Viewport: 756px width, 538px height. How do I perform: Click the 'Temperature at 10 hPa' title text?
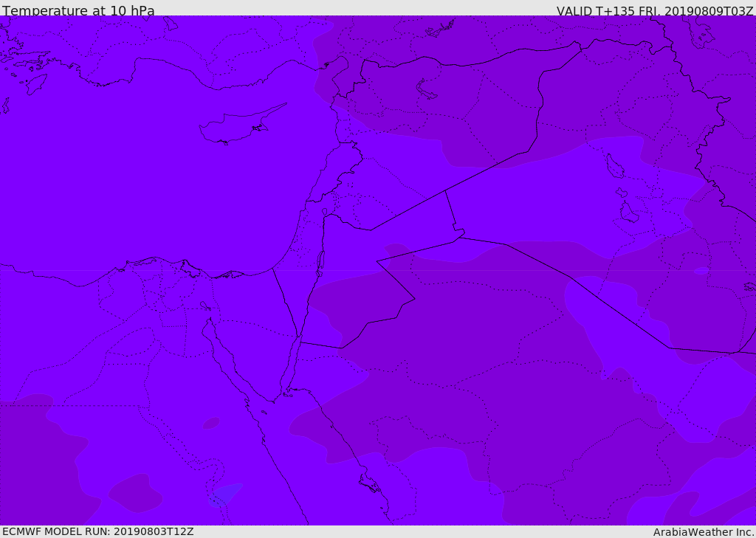tap(78, 10)
